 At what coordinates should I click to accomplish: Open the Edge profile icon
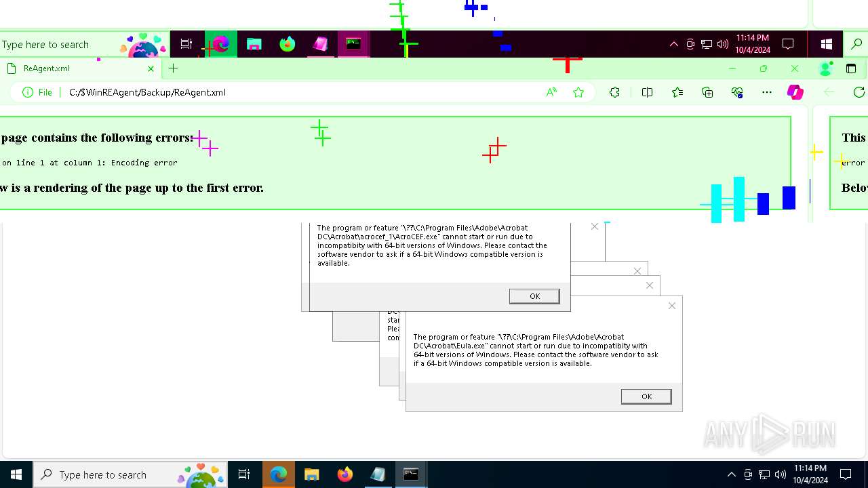[826, 68]
